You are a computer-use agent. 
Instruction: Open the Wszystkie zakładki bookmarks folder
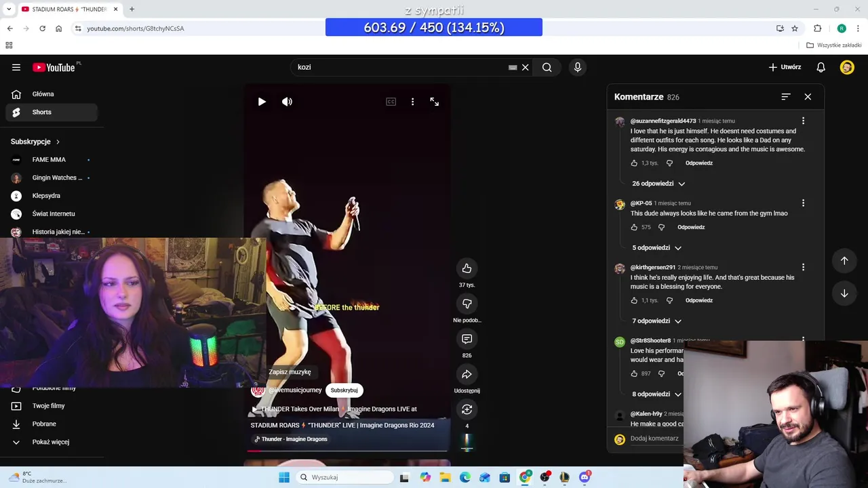(834, 45)
